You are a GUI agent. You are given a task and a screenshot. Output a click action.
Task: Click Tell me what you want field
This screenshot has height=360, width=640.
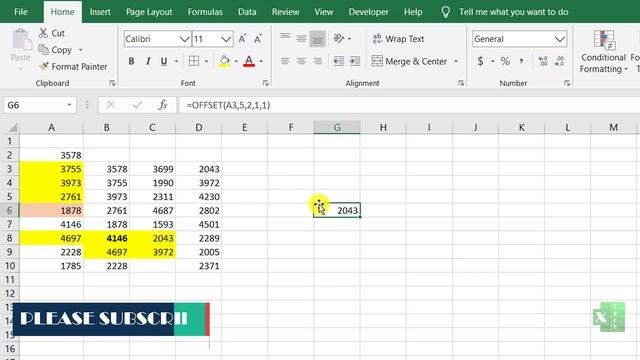(x=513, y=12)
